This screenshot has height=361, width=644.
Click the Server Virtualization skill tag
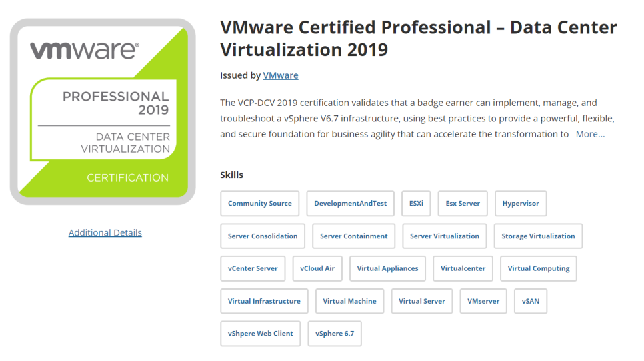coord(445,236)
